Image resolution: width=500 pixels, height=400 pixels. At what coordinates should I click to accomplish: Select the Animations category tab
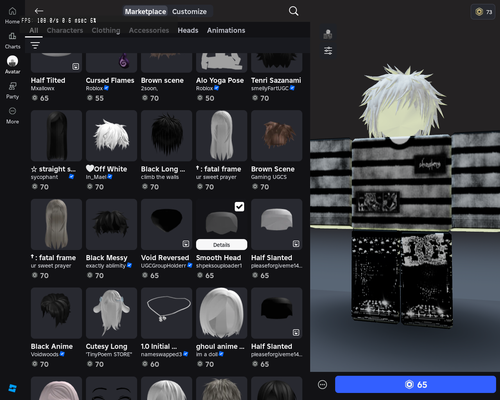tap(226, 30)
